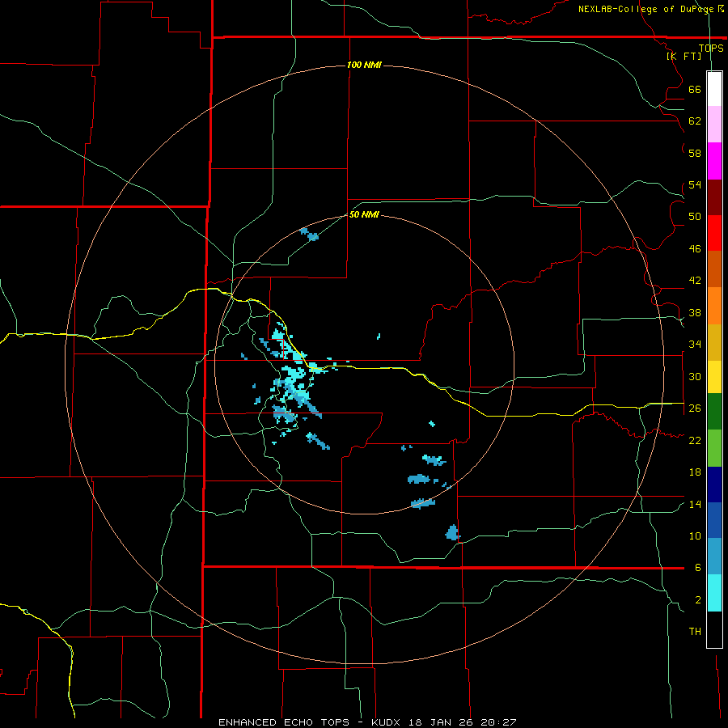Click the yellow 34 kft legend swatch
728x728 pixels.
pos(714,376)
